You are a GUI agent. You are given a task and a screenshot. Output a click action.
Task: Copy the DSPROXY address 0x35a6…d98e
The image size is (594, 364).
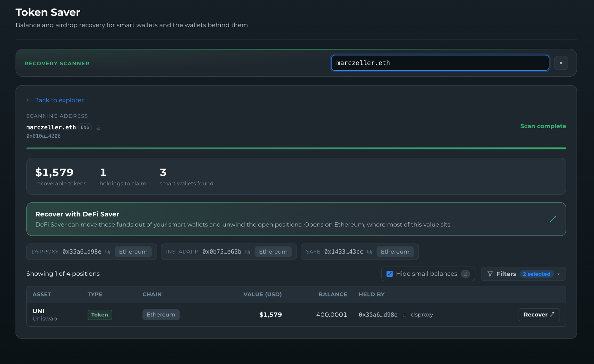click(108, 252)
